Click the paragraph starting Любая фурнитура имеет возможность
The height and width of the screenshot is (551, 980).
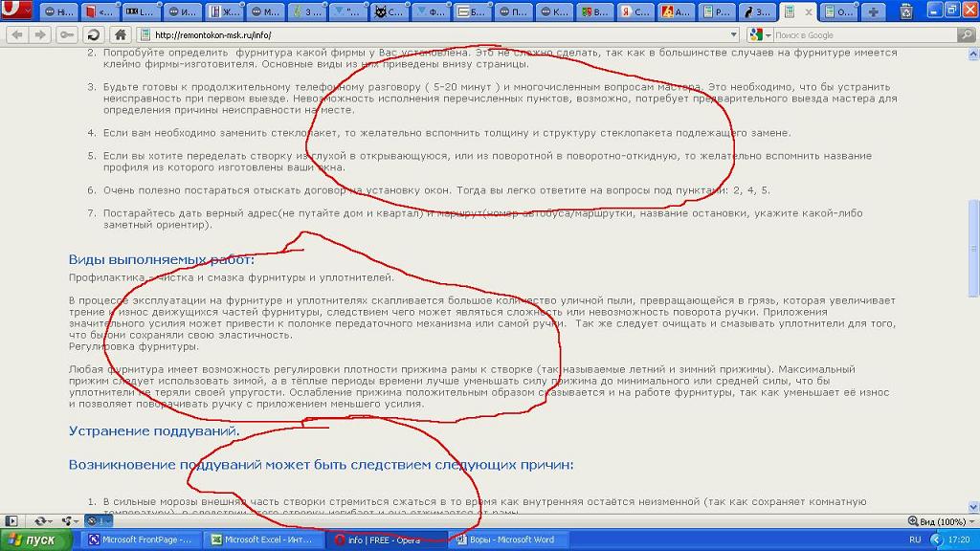pos(479,386)
